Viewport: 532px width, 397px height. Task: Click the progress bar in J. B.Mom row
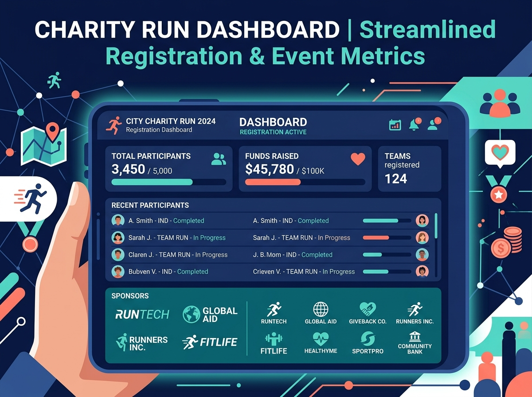point(387,255)
